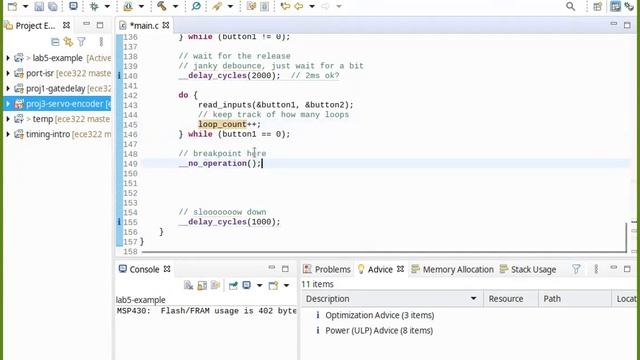Open the Build hammer dropdown arrow
Screen dimensions: 640x360
click(x=176, y=7)
